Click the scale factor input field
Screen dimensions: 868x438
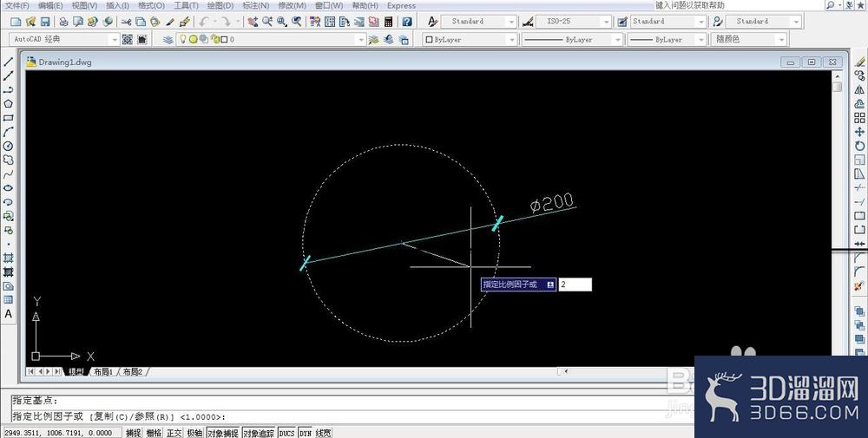575,284
